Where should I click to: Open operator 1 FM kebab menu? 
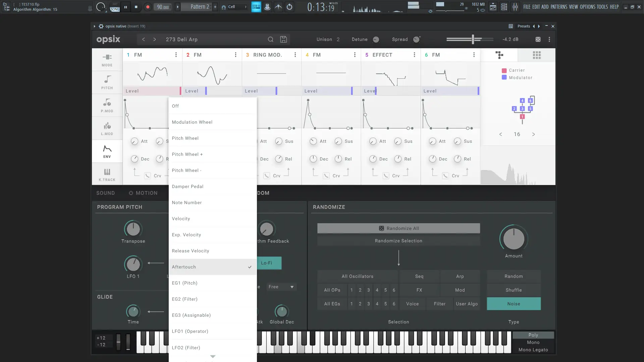point(176,55)
